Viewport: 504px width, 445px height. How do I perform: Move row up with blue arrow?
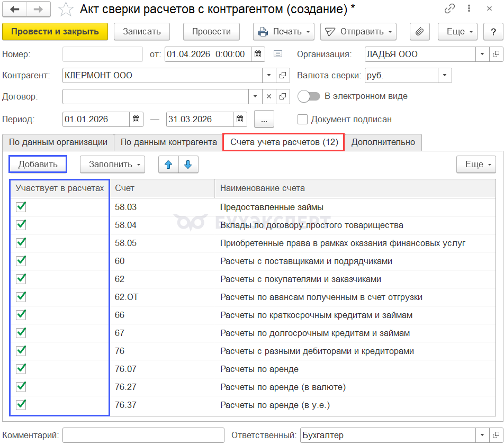coord(169,165)
